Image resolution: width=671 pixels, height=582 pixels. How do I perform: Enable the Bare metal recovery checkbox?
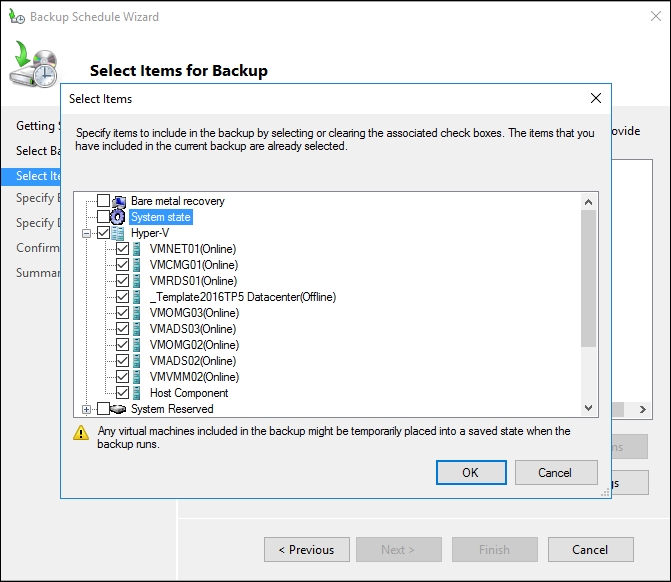pyautogui.click(x=103, y=201)
